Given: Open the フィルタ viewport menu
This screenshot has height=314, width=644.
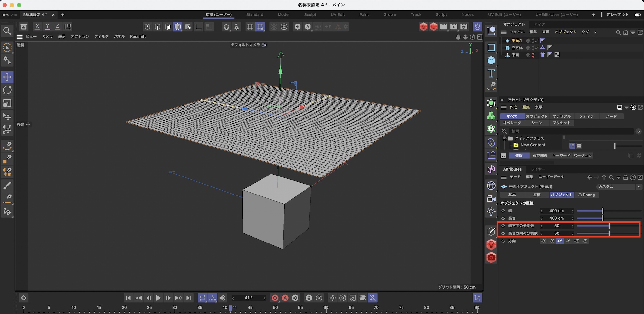Looking at the screenshot, I should pyautogui.click(x=101, y=37).
